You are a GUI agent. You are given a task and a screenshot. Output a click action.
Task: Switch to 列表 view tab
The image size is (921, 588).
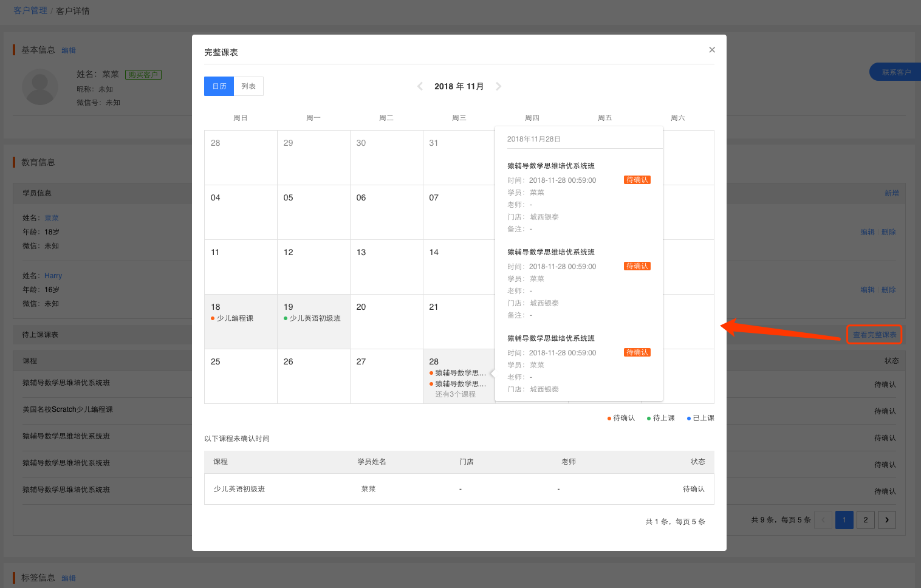point(248,86)
